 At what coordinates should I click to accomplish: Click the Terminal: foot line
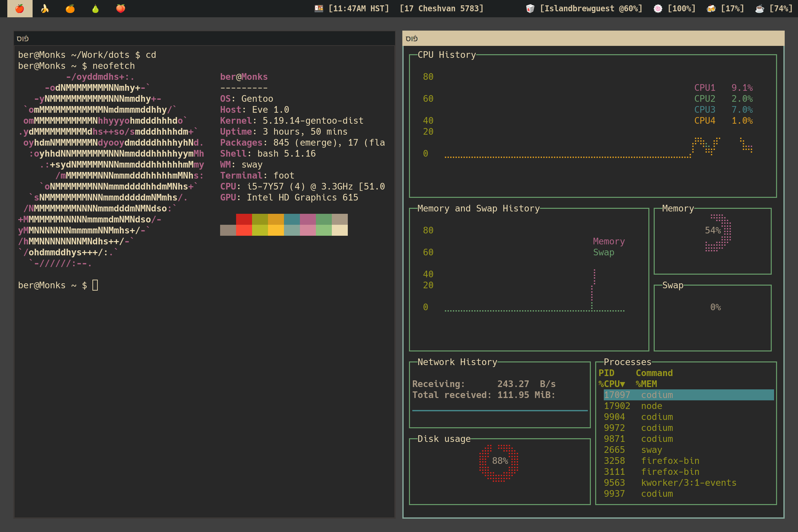click(x=257, y=176)
